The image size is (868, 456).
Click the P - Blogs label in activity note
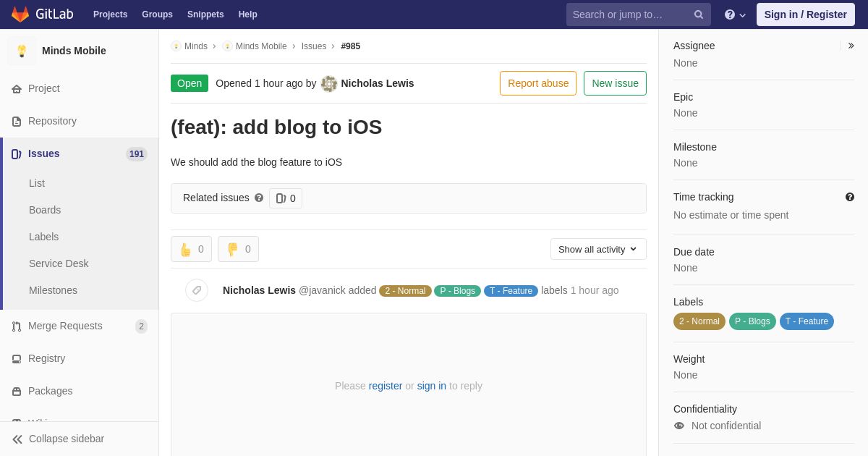[457, 291]
